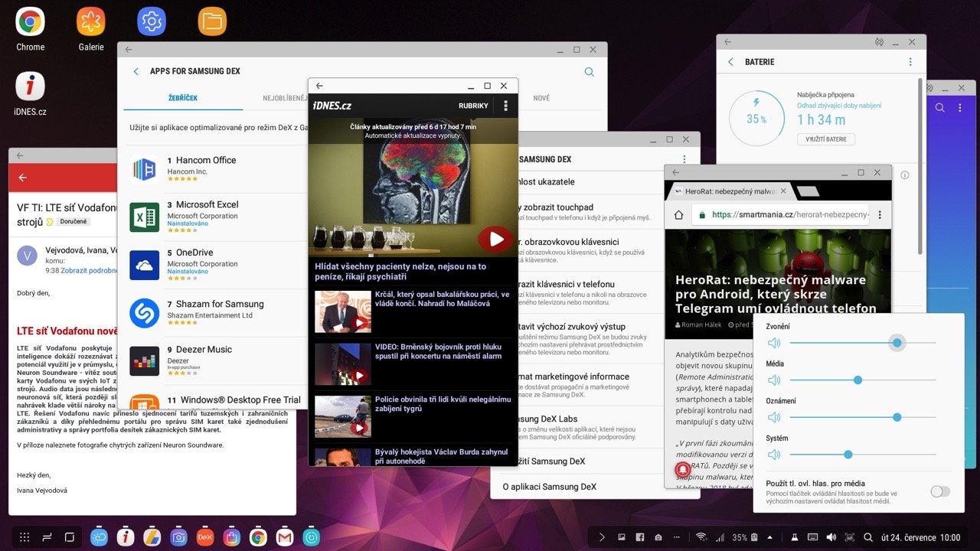
Task: Click the Wi-Fi icon in system tray
Action: pos(701,537)
